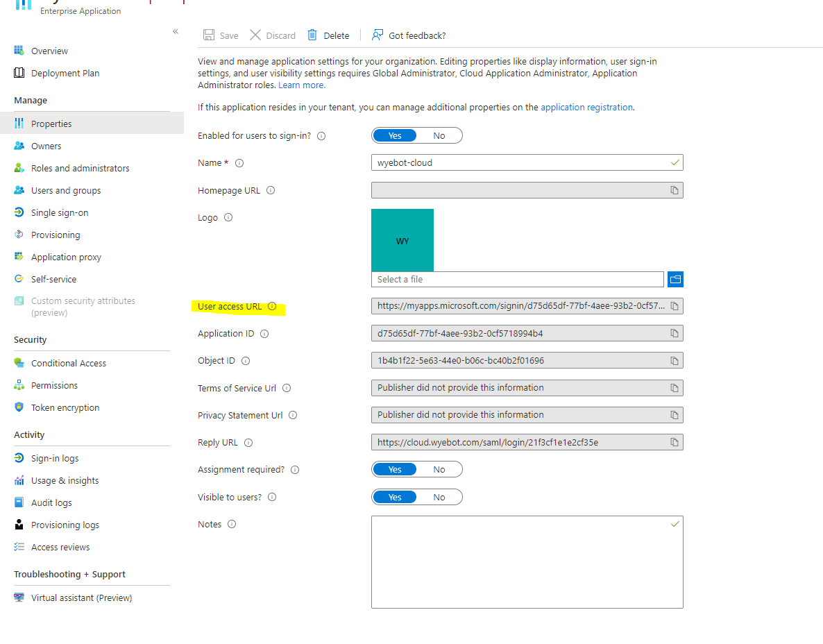Click the Audit logs icon
823x644 pixels.
pos(19,502)
